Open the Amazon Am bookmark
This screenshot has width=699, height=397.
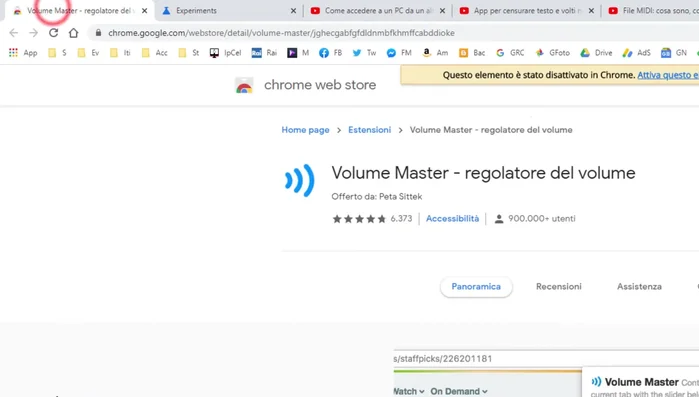(435, 53)
